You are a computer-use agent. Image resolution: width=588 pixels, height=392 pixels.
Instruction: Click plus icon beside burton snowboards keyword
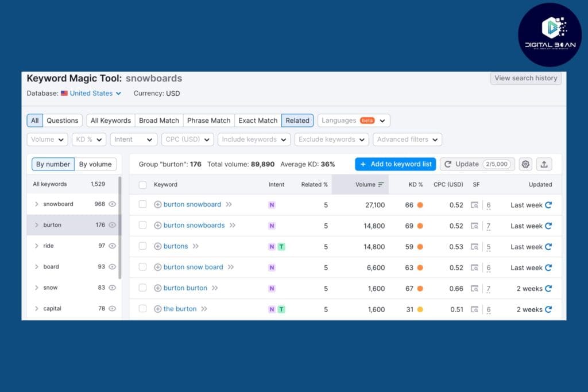coord(158,226)
